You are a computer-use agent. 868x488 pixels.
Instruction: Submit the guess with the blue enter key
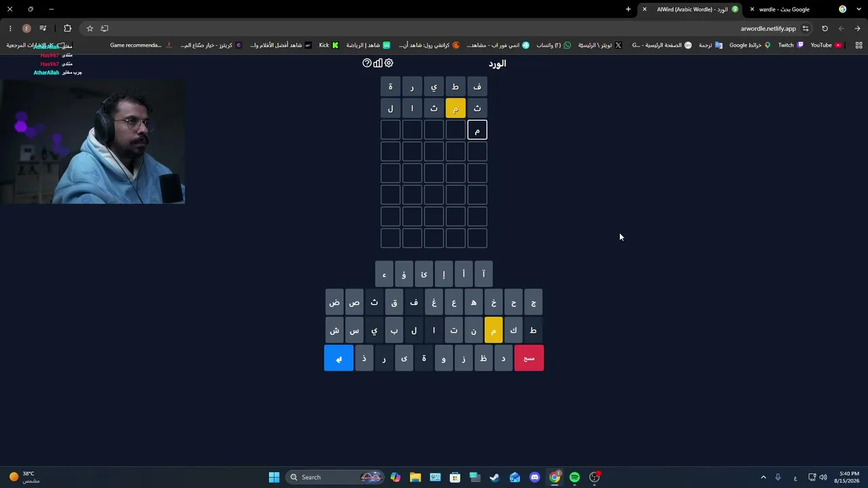338,358
